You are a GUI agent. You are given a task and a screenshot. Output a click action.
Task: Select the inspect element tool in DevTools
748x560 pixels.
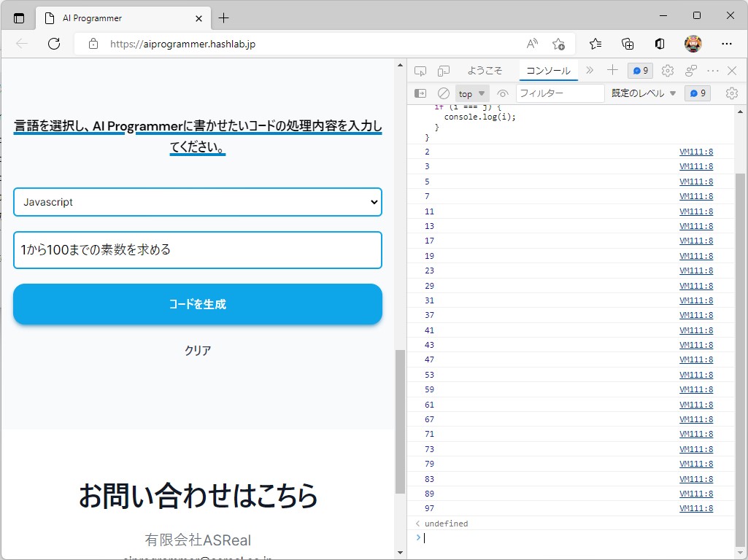point(420,71)
